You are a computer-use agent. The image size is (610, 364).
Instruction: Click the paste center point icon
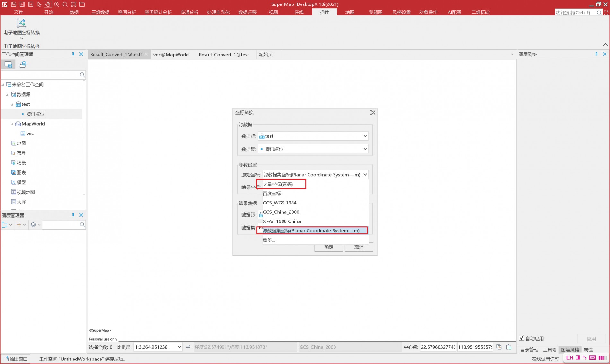pos(509,347)
